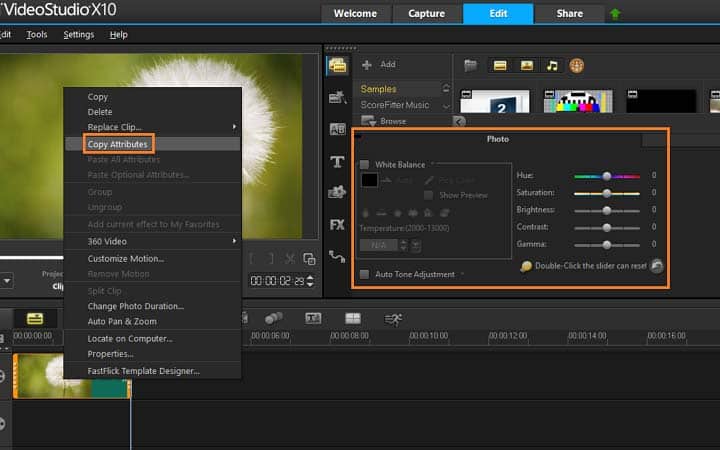Enable Auto Tone Adjustment checkbox
This screenshot has height=450, width=720.
click(365, 274)
